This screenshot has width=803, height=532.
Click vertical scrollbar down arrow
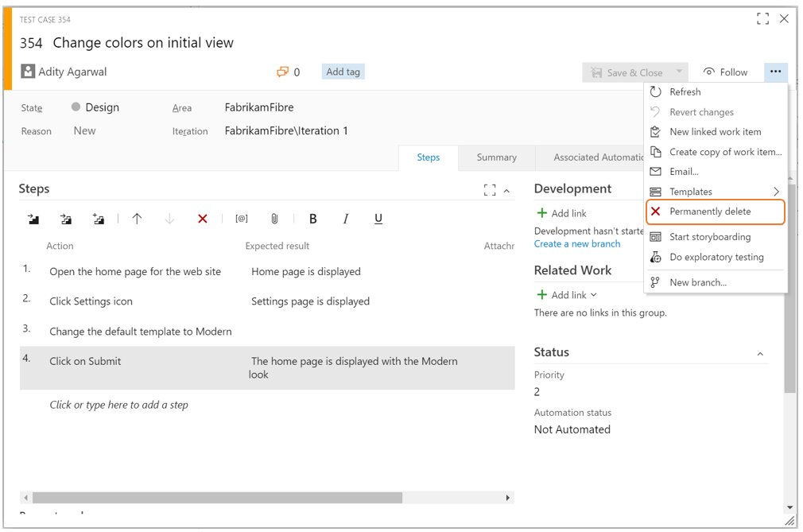point(789,507)
